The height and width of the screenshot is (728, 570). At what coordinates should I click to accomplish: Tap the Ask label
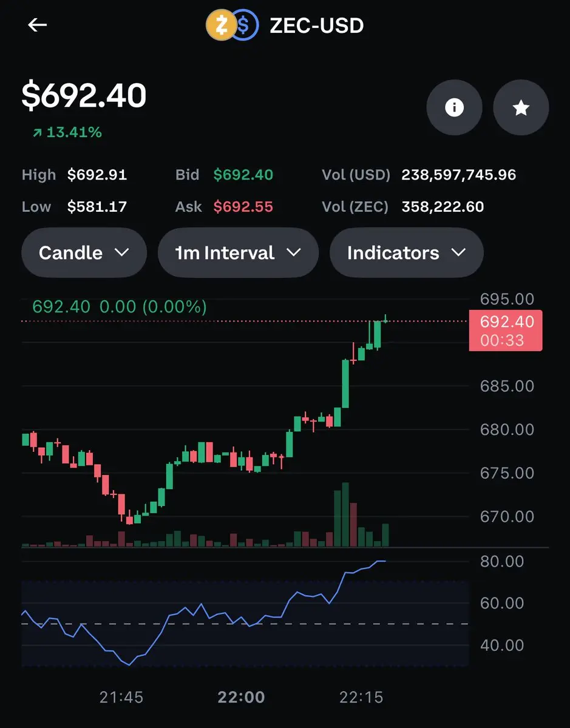[189, 207]
